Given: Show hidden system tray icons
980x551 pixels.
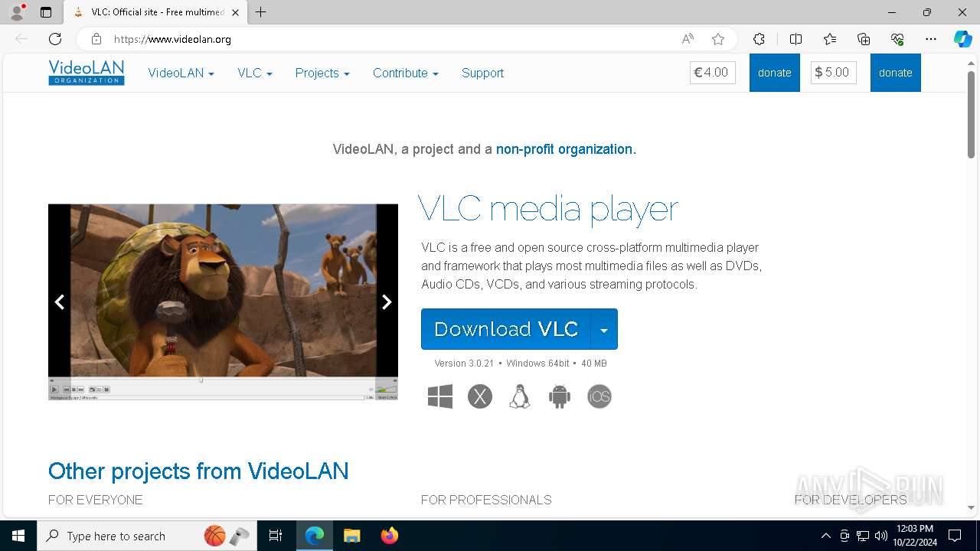Looking at the screenshot, I should pyautogui.click(x=825, y=536).
